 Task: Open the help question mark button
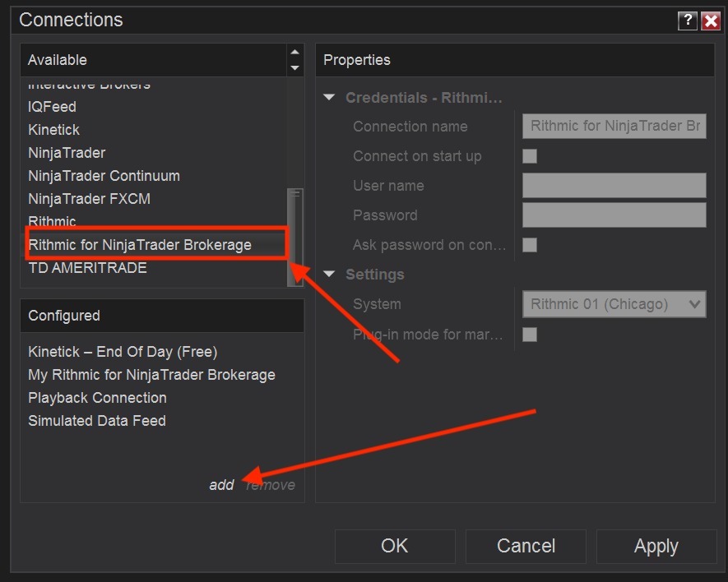(x=688, y=21)
